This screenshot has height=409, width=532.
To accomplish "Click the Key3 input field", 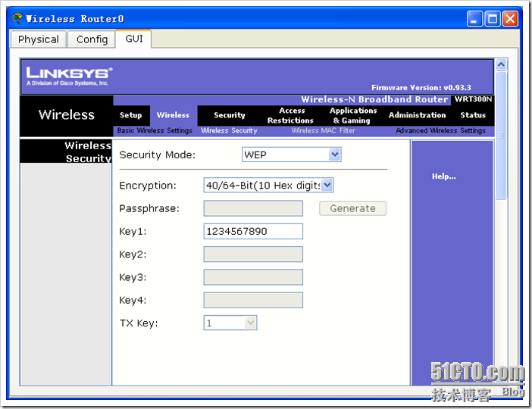I will (253, 277).
